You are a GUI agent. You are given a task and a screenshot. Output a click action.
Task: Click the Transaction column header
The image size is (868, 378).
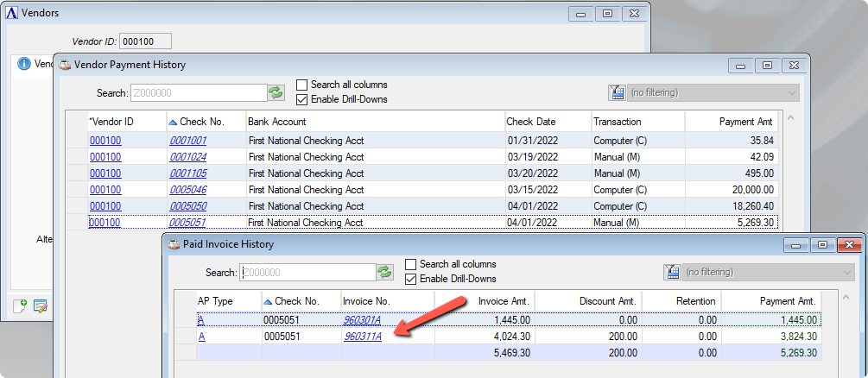click(638, 122)
